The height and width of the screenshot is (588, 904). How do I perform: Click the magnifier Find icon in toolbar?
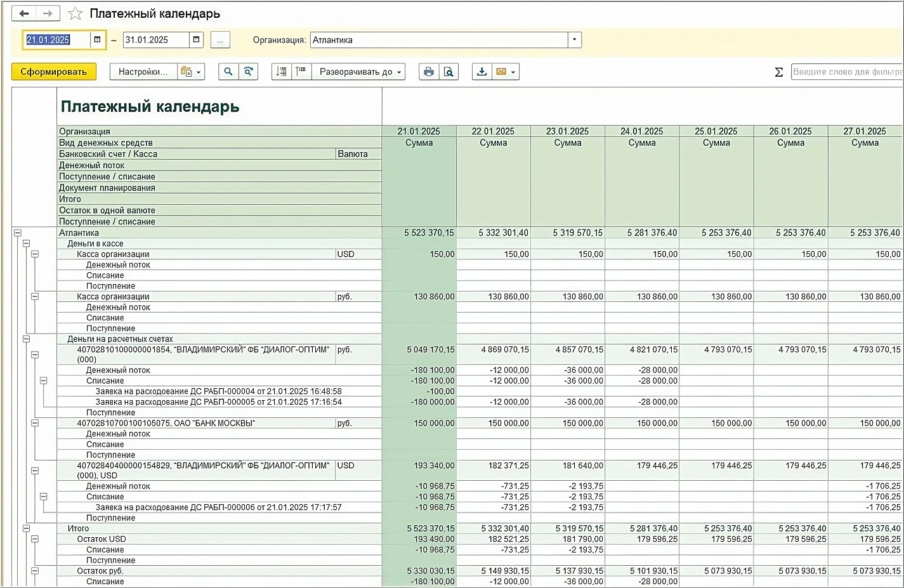(x=228, y=72)
